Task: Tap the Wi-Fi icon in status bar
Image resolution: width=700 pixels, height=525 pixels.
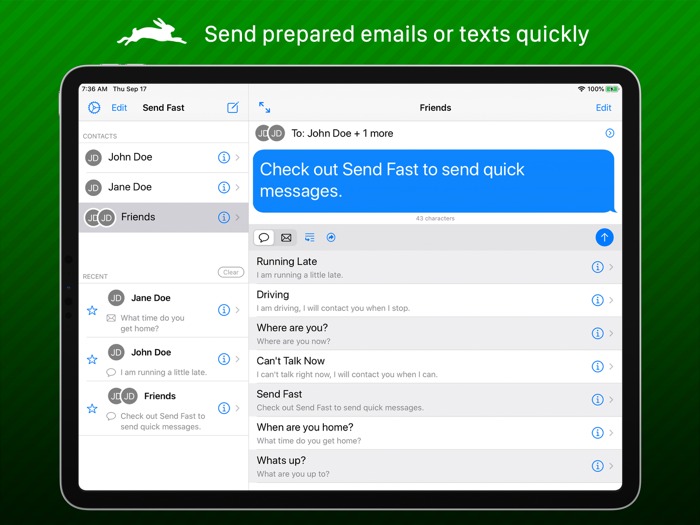Action: (x=581, y=89)
